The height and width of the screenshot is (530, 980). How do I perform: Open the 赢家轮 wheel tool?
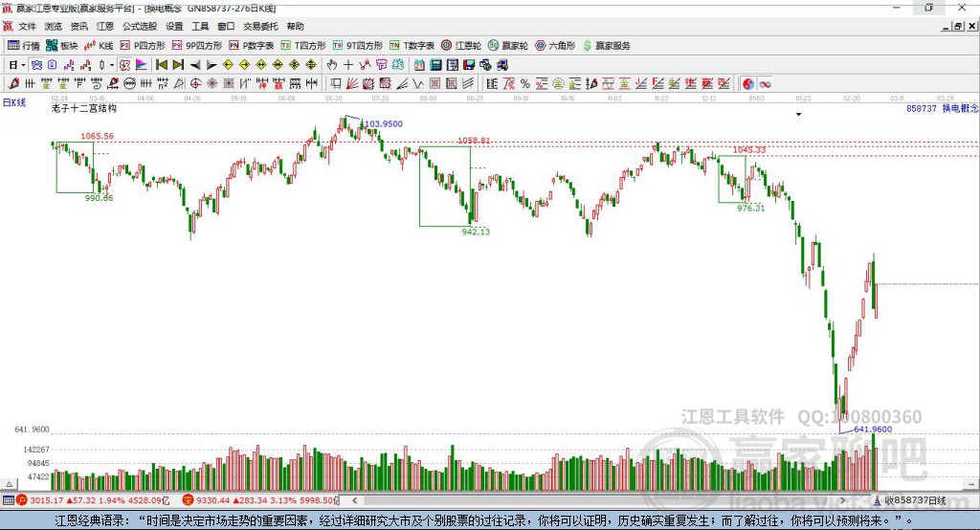(508, 46)
